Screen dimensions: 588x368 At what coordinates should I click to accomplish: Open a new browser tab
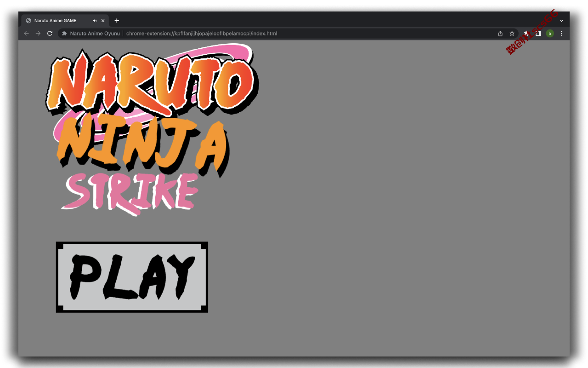click(x=117, y=21)
